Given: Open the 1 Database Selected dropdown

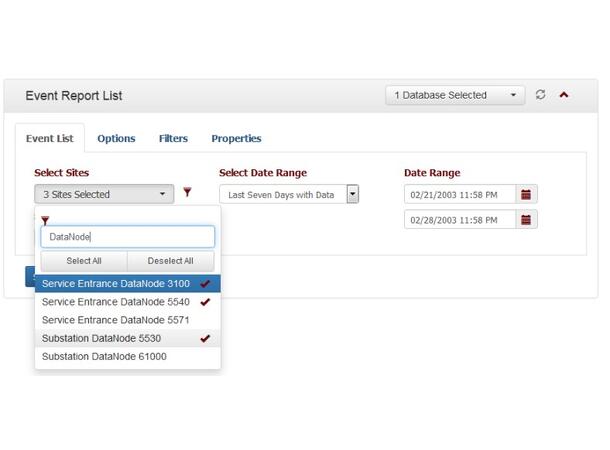Looking at the screenshot, I should [x=455, y=95].
